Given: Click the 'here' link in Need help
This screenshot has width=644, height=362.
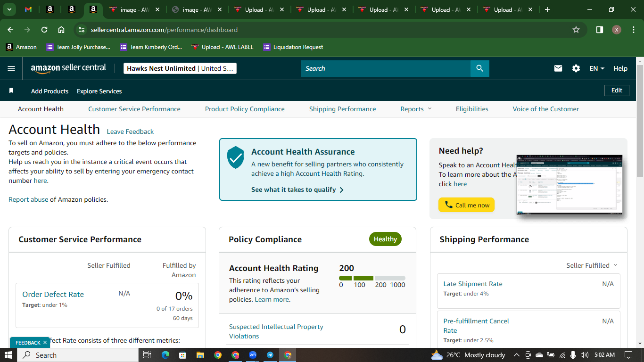Looking at the screenshot, I should pyautogui.click(x=460, y=184).
